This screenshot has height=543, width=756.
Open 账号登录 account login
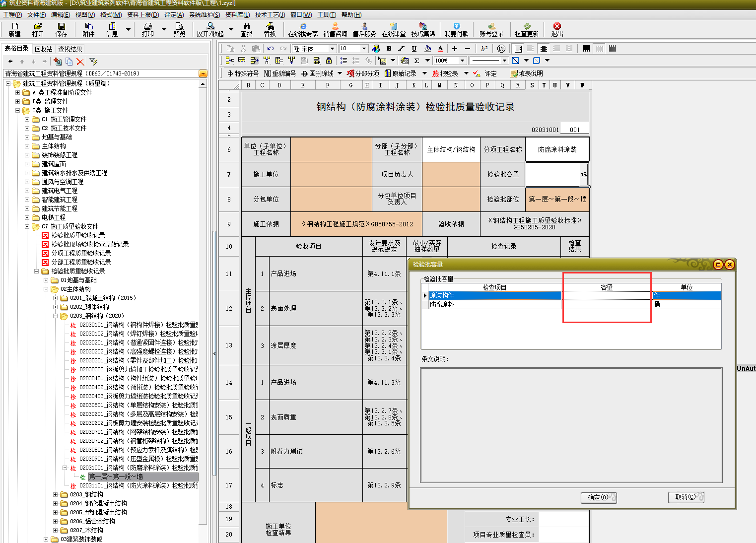pyautogui.click(x=491, y=30)
